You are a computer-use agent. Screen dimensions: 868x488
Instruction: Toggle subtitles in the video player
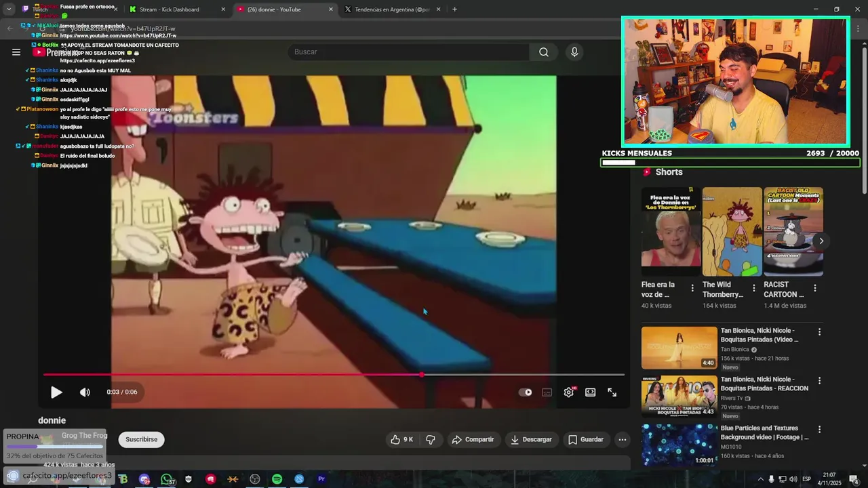547,392
